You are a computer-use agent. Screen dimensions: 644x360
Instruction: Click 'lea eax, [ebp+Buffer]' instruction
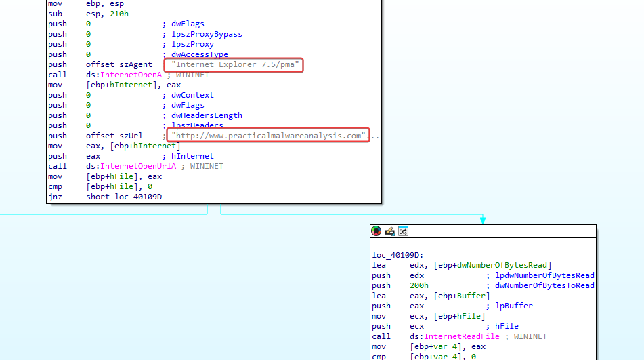431,296
